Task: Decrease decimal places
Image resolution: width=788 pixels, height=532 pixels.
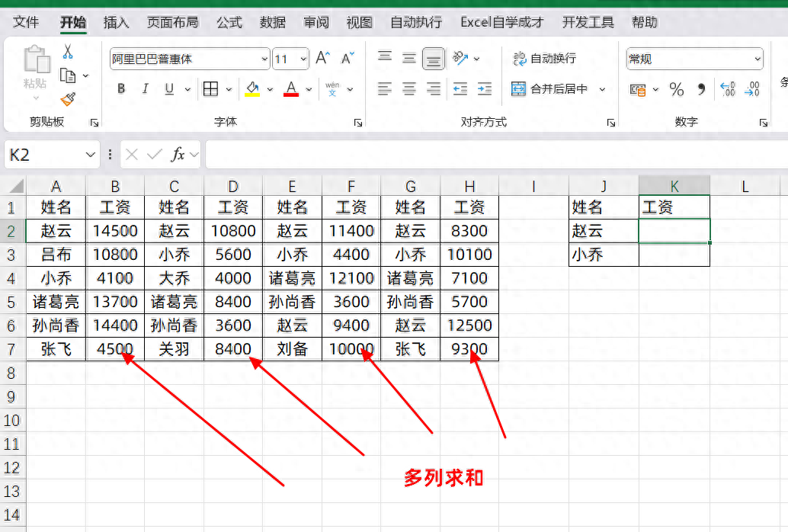Action: coord(752,89)
